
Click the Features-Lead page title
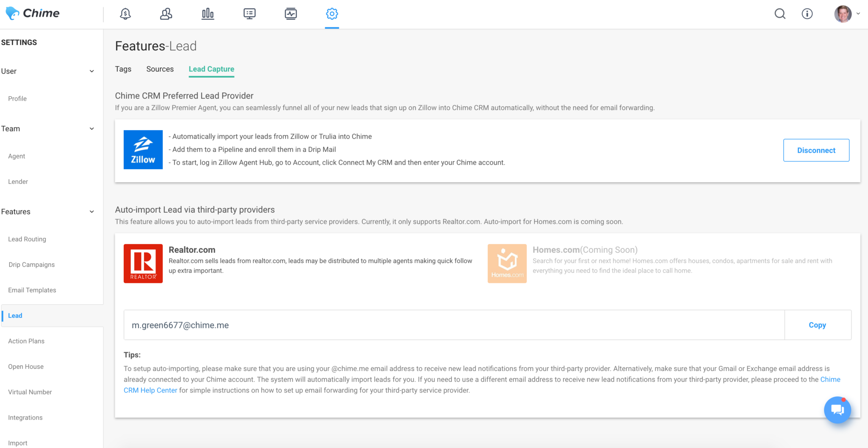tap(156, 46)
